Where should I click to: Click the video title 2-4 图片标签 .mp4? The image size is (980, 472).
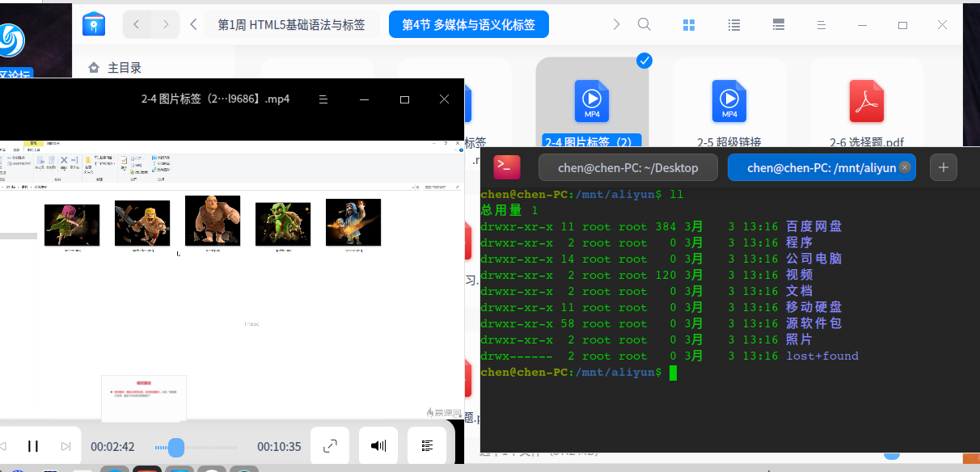215,99
